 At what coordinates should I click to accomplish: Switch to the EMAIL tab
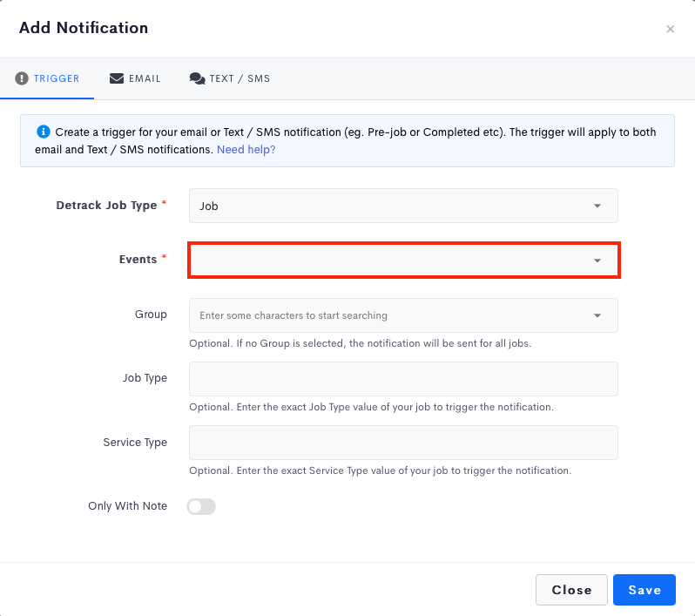135,78
